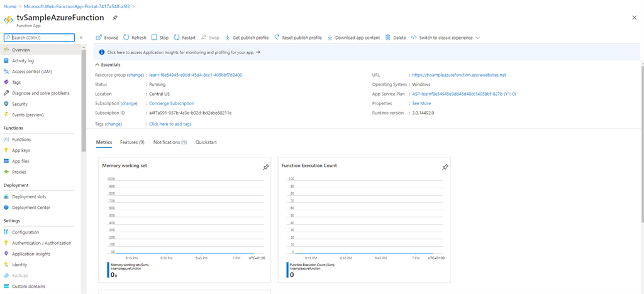644x294 pixels.
Task: Click the Memory working set chart
Action: pyautogui.click(x=185, y=220)
